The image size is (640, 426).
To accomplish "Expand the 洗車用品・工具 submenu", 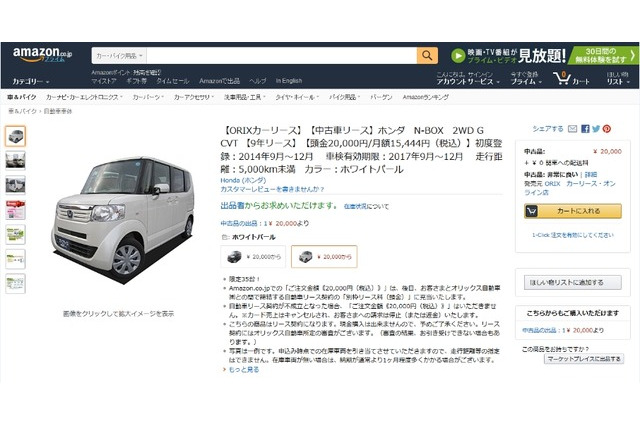I will [x=244, y=97].
